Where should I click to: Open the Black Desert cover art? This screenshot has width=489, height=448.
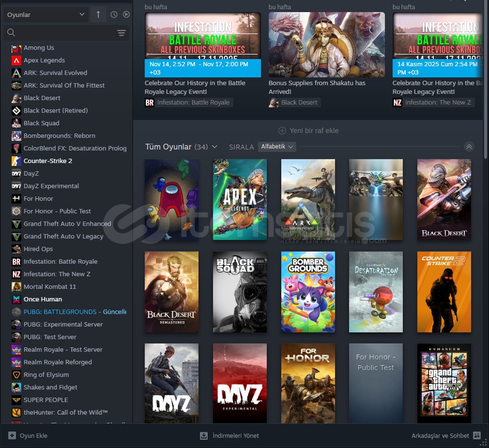[444, 200]
